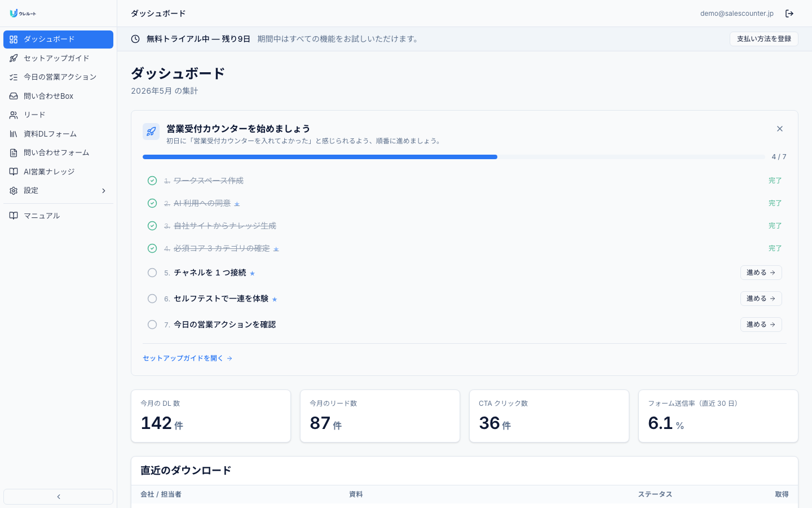Click document icon for 問い合わせフォーム
Image resolution: width=812 pixels, height=508 pixels.
tap(14, 152)
